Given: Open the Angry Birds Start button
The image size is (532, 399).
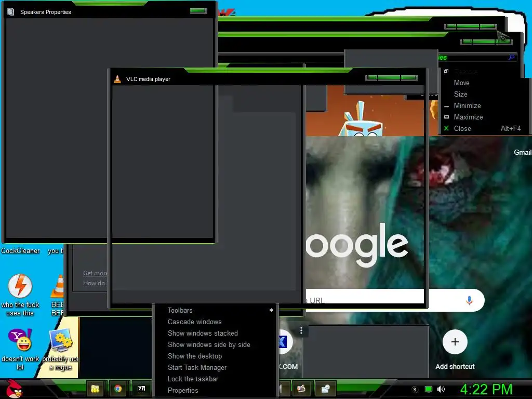Looking at the screenshot, I should pyautogui.click(x=14, y=389).
